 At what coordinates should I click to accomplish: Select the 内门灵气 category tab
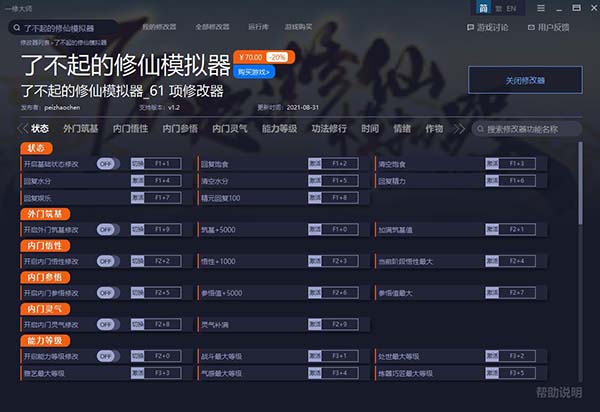pyautogui.click(x=230, y=129)
